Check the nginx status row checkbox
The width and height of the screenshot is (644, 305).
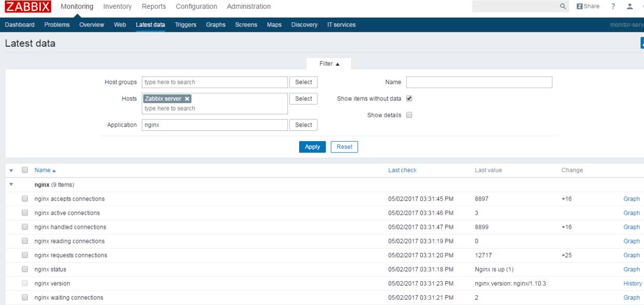[x=25, y=269]
